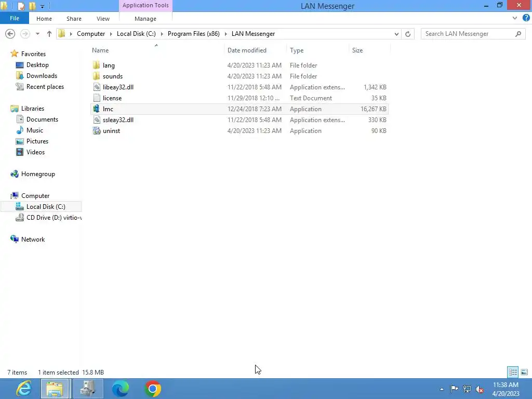The height and width of the screenshot is (399, 532).
Task: Select the lang folder icon
Action: (x=96, y=65)
